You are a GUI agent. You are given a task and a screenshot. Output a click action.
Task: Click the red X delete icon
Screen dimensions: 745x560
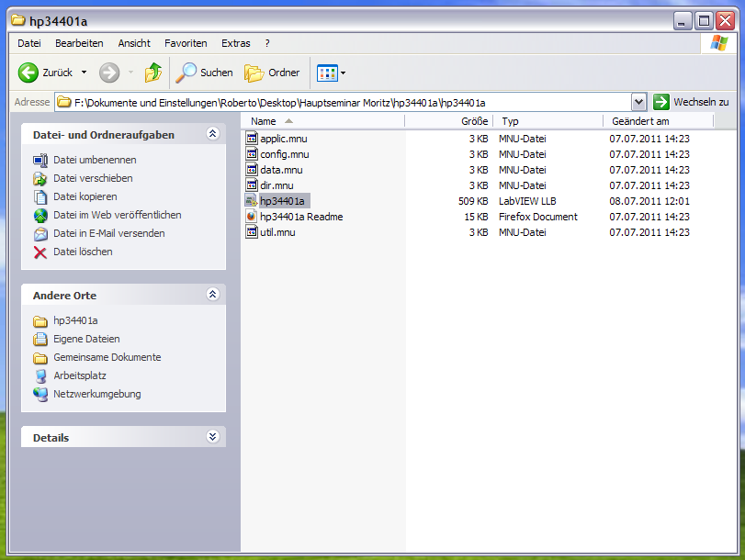40,252
